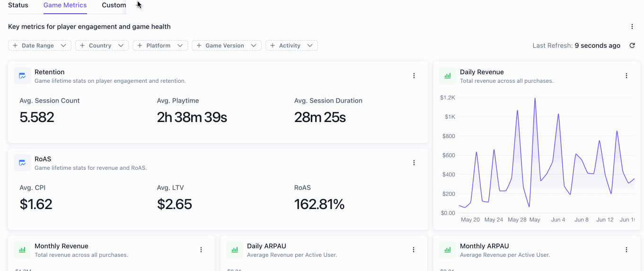Click the Daily ARPAU card title
Image resolution: width=644 pixels, height=271 pixels.
[x=266, y=246]
